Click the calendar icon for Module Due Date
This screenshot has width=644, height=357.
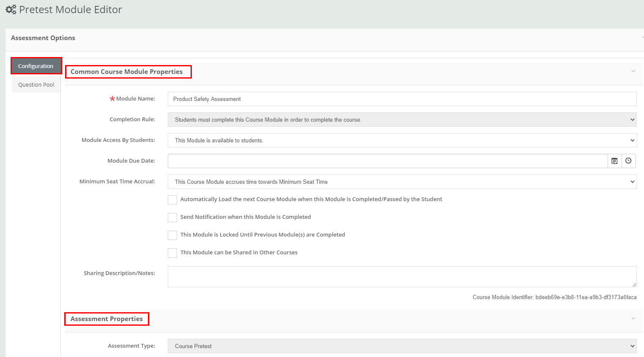click(614, 161)
